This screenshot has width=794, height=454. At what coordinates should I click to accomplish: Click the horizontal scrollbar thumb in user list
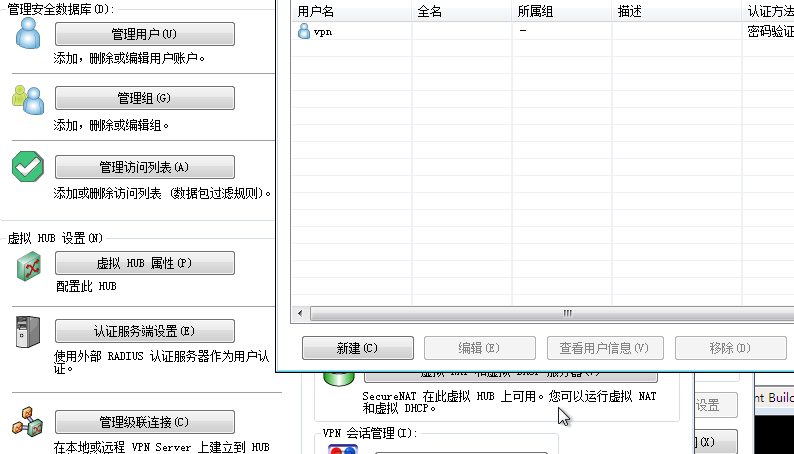552,313
